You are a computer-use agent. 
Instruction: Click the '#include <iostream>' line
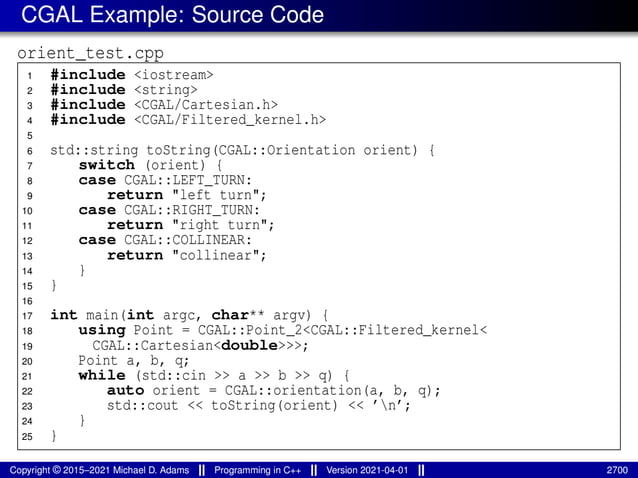132,75
